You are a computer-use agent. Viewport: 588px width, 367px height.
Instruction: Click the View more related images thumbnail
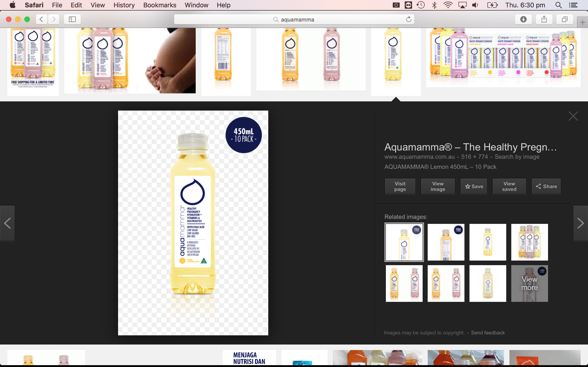529,284
